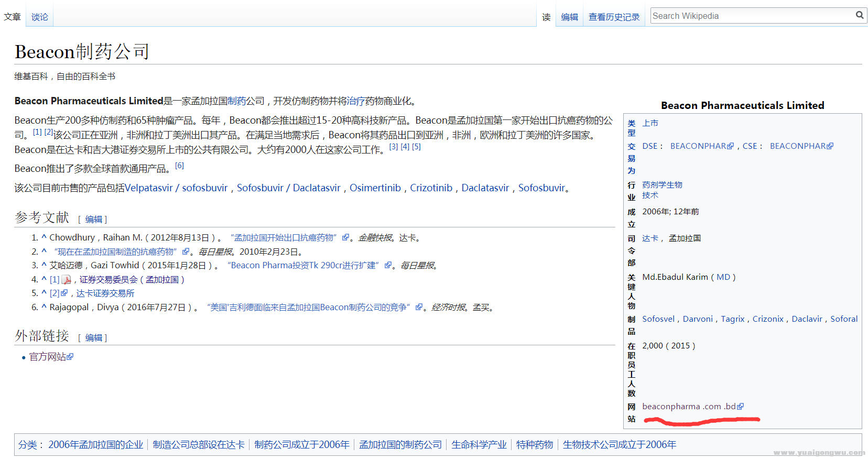Open DSE BEACONPHAR ticker link
This screenshot has height=459, width=868.
[x=698, y=146]
